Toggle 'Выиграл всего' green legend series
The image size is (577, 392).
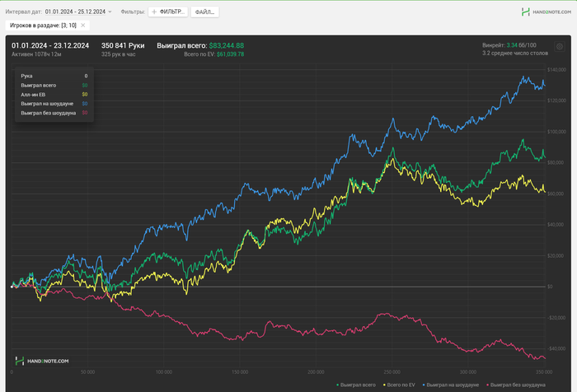click(x=356, y=385)
